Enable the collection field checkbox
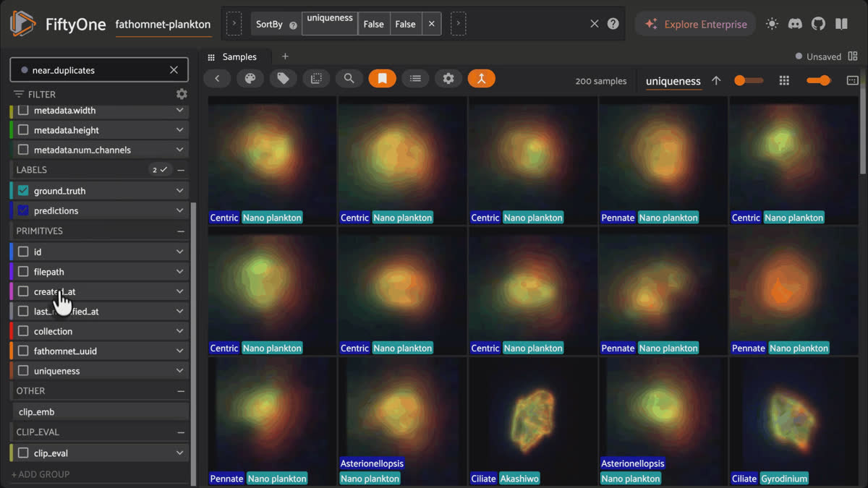The height and width of the screenshot is (488, 868). pos(23,331)
